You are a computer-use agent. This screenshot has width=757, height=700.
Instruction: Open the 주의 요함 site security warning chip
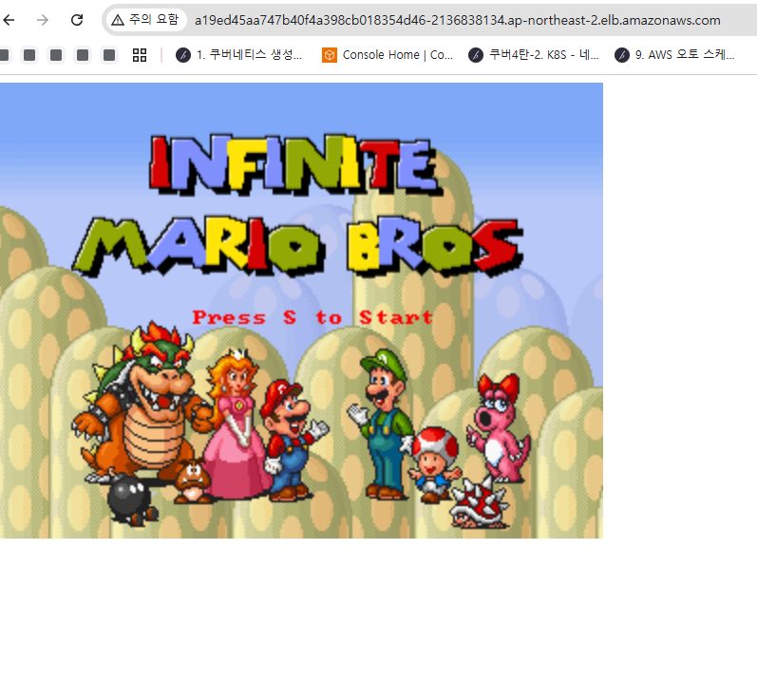[x=146, y=20]
